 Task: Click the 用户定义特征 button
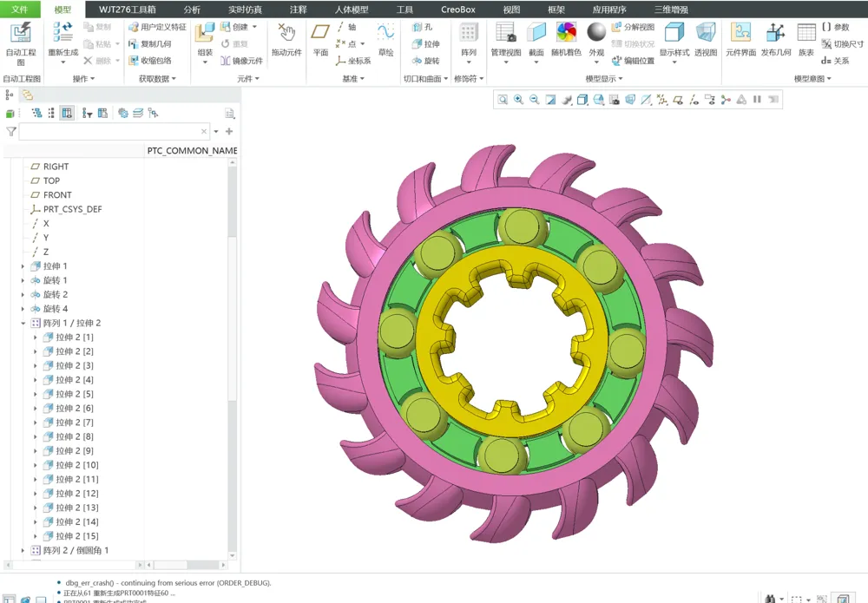pos(157,27)
